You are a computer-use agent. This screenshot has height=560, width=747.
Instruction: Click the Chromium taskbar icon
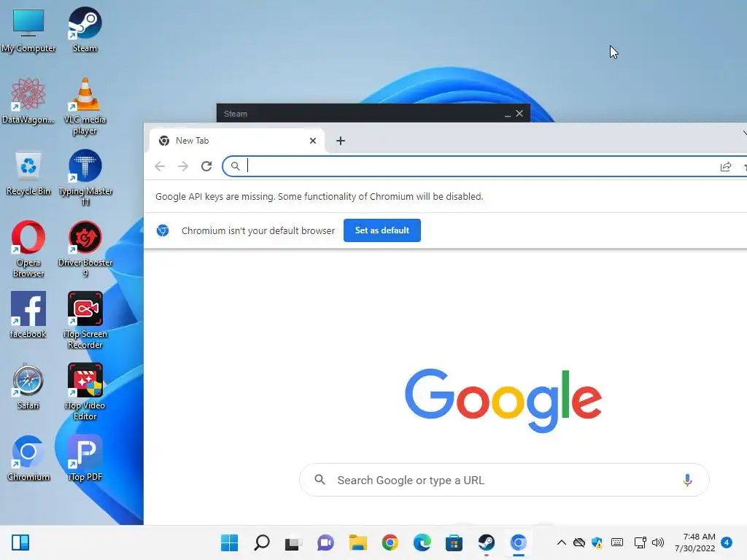click(x=519, y=542)
